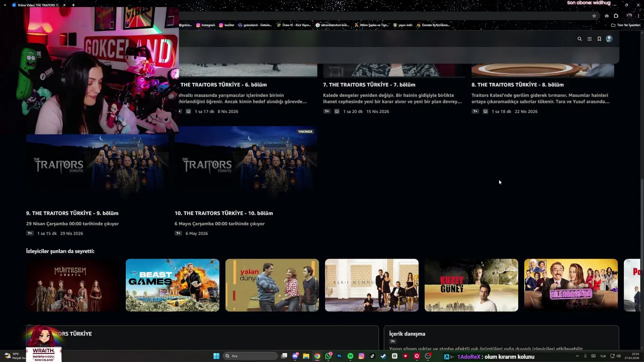The height and width of the screenshot is (362, 644).
Task: Open Spotify from the taskbar
Action: (x=350, y=356)
